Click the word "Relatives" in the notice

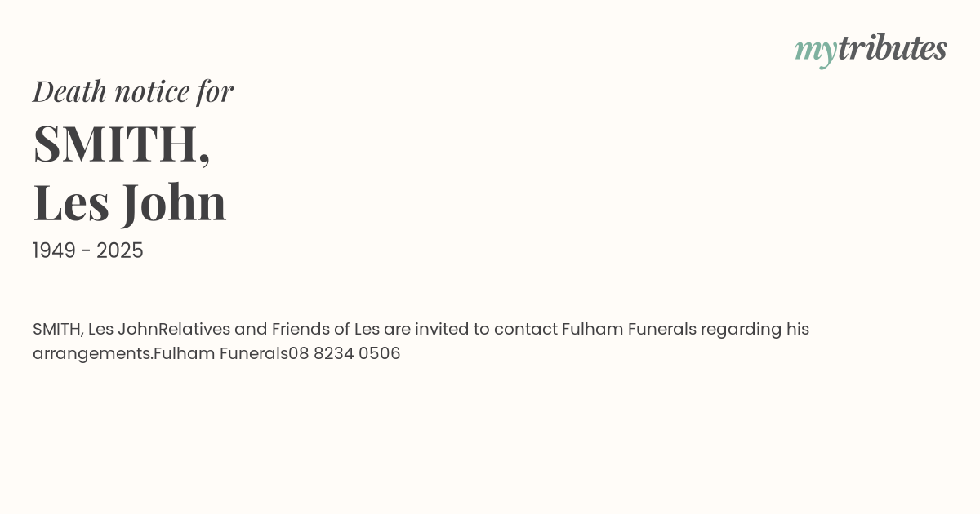point(194,330)
